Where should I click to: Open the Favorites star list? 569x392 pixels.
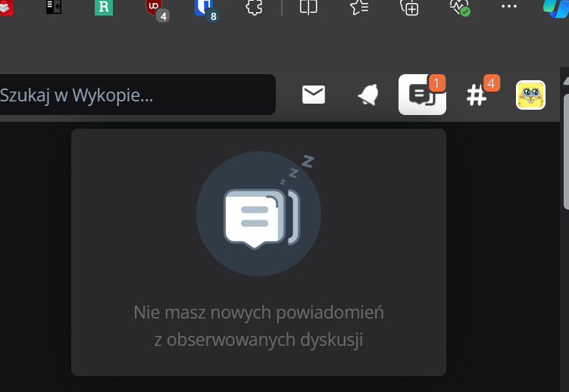[x=359, y=8]
